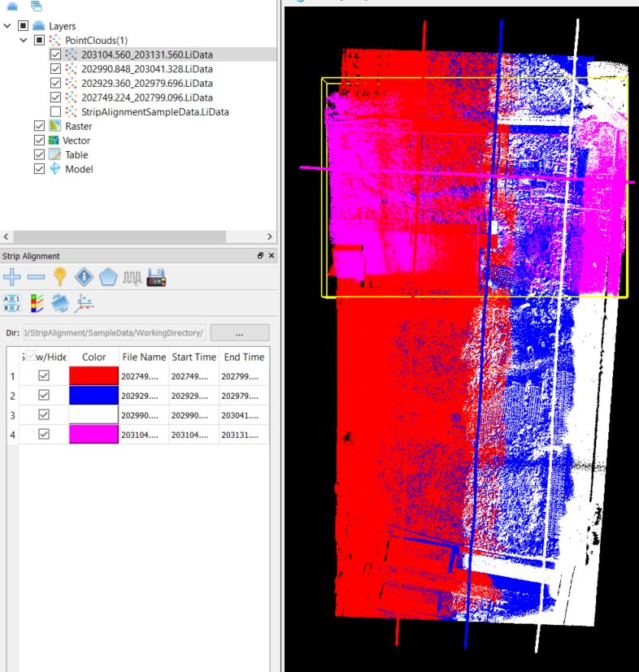Image resolution: width=639 pixels, height=672 pixels.
Task: Click the Table layer icon
Action: point(55,154)
